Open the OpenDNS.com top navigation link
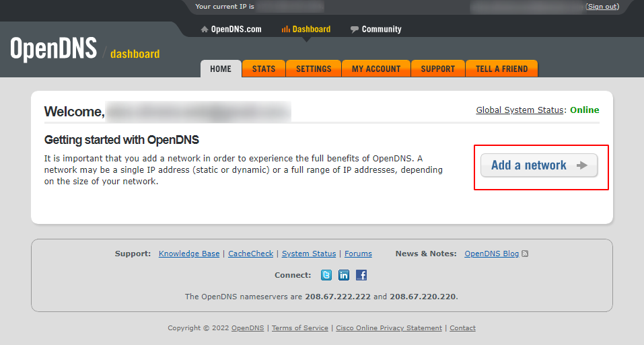This screenshot has width=644, height=345. 236,29
